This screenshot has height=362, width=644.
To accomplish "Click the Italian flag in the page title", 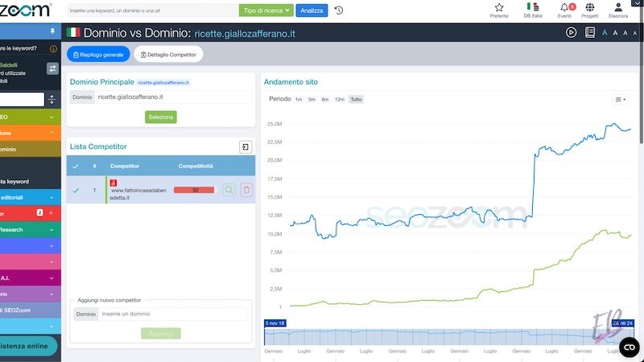I will click(73, 32).
